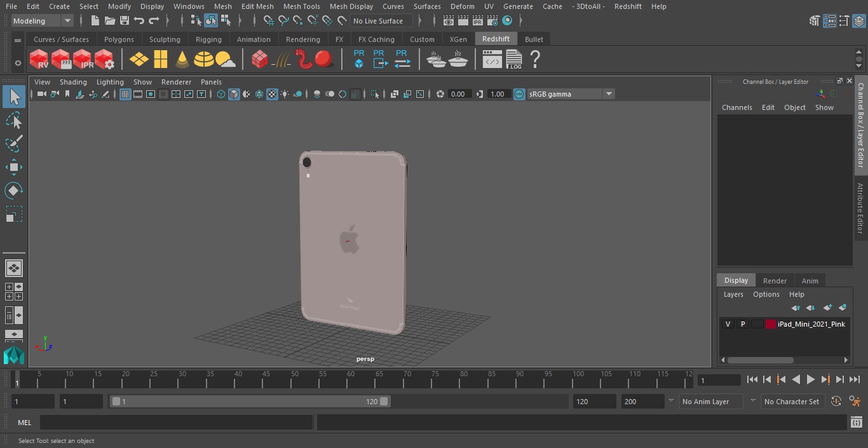The height and width of the screenshot is (448, 868).
Task: Go to start of playback range
Action: [752, 379]
